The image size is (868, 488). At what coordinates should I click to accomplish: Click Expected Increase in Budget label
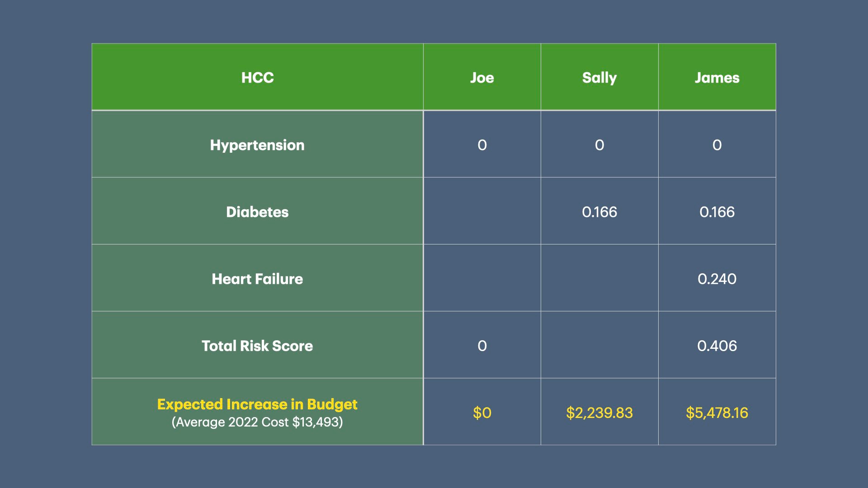[x=257, y=404]
